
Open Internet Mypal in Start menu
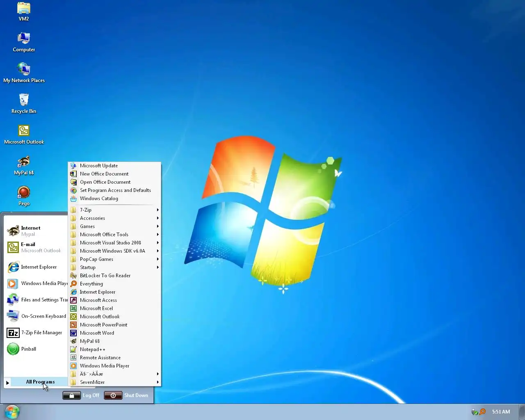(36, 231)
